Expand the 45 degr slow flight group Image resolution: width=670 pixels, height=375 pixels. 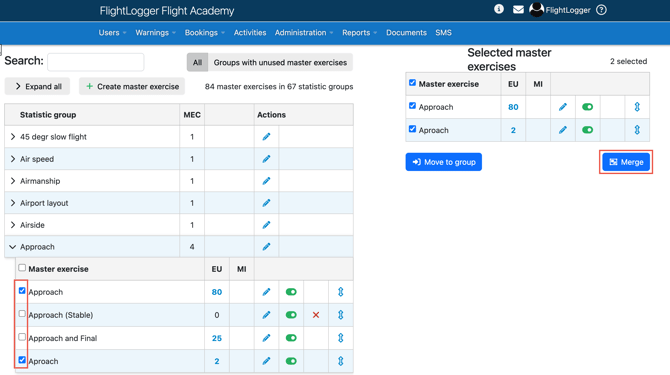pyautogui.click(x=13, y=137)
